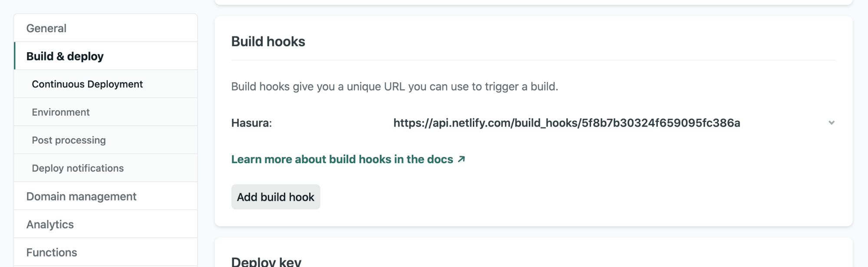This screenshot has height=267, width=868.
Task: Click the Build hooks section heading
Action: (x=268, y=41)
